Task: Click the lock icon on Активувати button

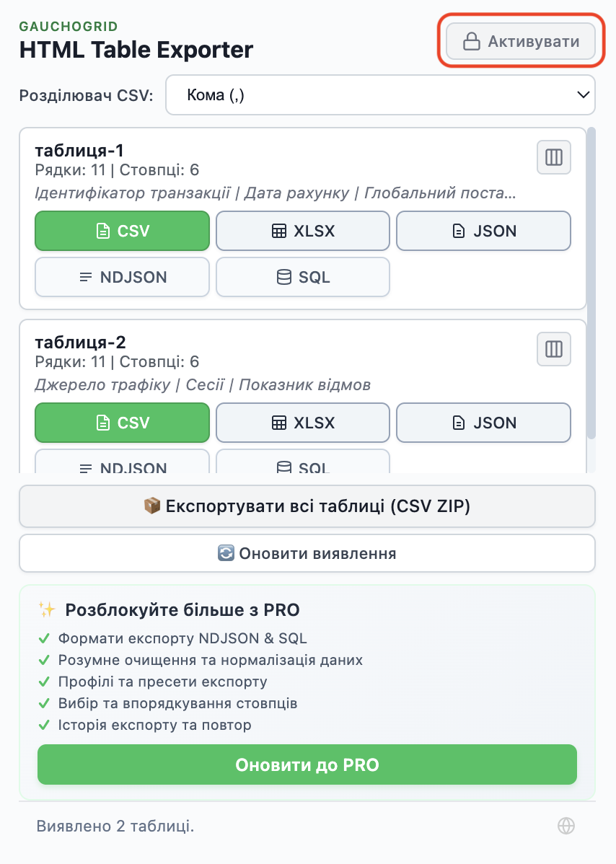Action: (x=472, y=41)
